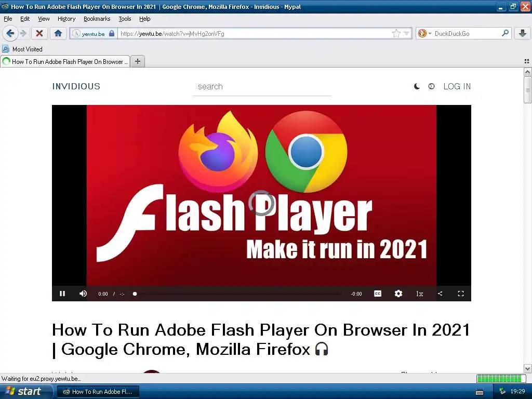Click the Flash Player video thumbnail area
This screenshot has height=399, width=532.
pyautogui.click(x=262, y=195)
